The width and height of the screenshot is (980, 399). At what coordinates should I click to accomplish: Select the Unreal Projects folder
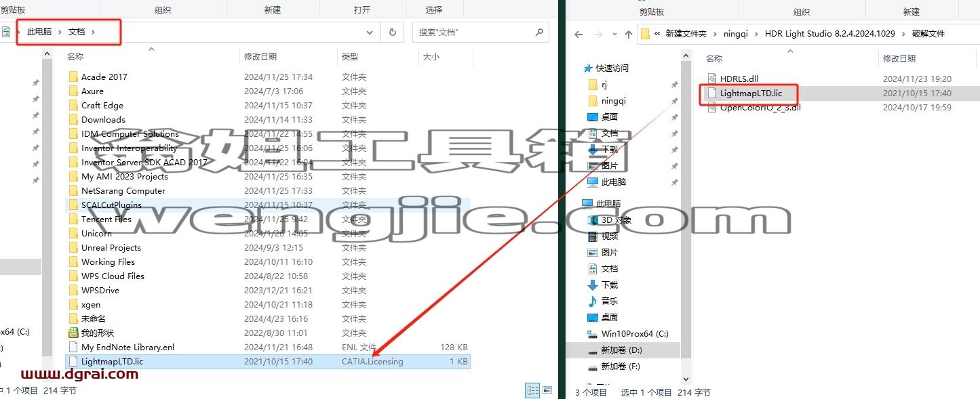pyautogui.click(x=111, y=248)
